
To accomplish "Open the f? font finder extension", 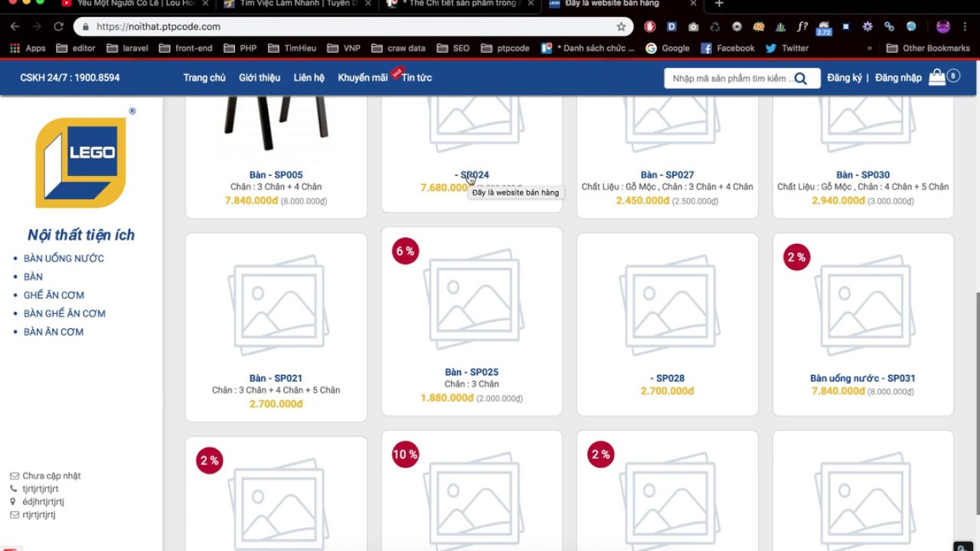I will [802, 27].
